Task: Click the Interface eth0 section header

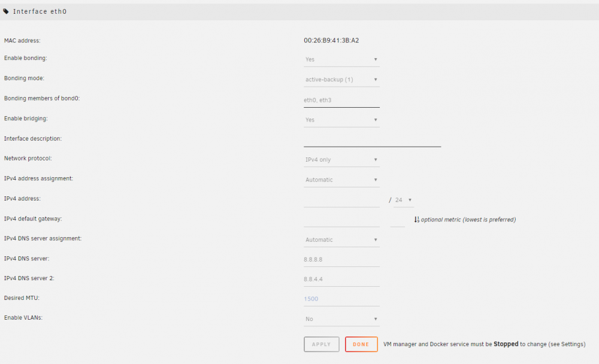Action: (x=299, y=12)
